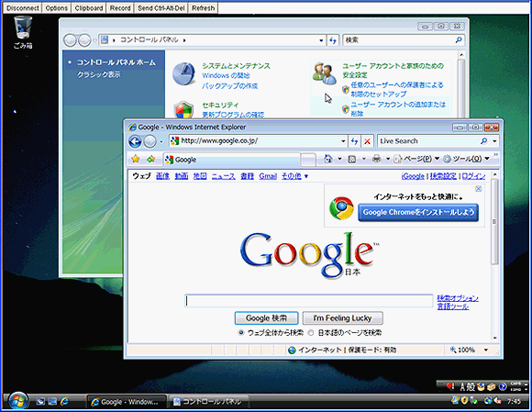532x412 pixels.
Task: Click the Disconnect button
Action: point(22,8)
